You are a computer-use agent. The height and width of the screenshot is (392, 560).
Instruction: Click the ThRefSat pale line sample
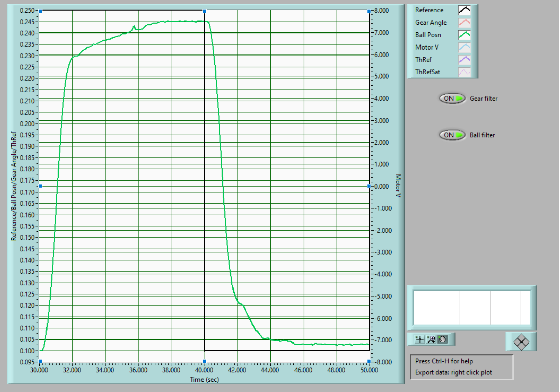coord(464,72)
